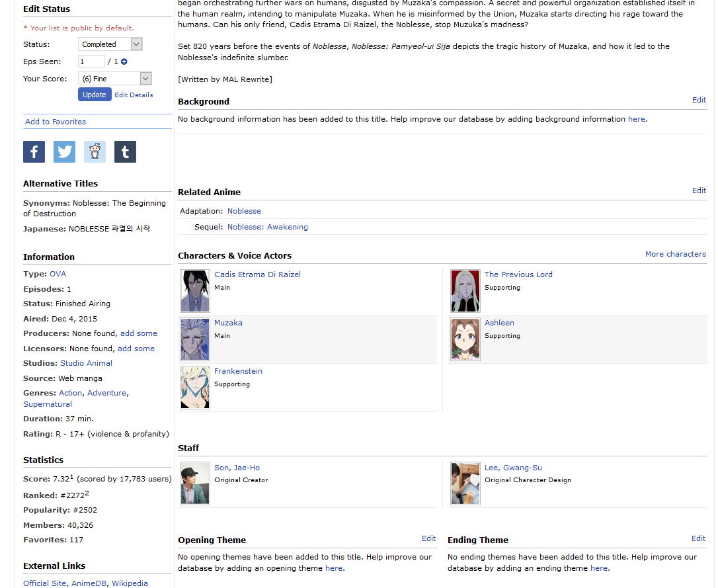Click the Eps Seen input field
718x588 pixels.
pos(91,62)
